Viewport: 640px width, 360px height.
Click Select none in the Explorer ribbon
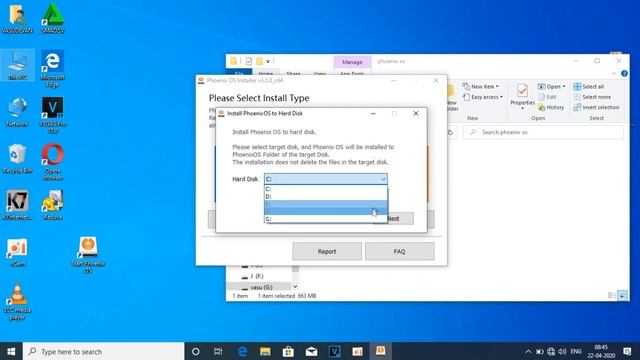pyautogui.click(x=592, y=97)
